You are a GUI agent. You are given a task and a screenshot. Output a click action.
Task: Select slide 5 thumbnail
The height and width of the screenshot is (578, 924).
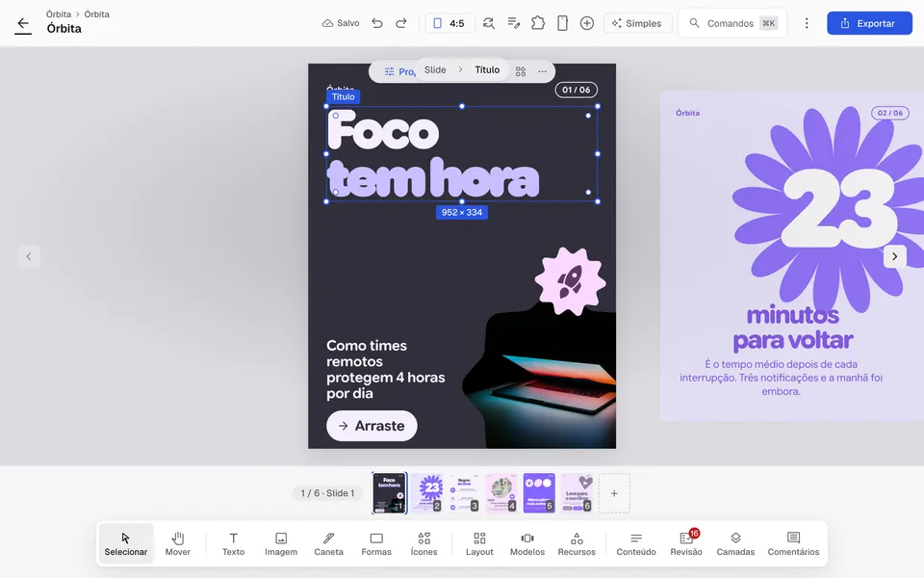[539, 493]
